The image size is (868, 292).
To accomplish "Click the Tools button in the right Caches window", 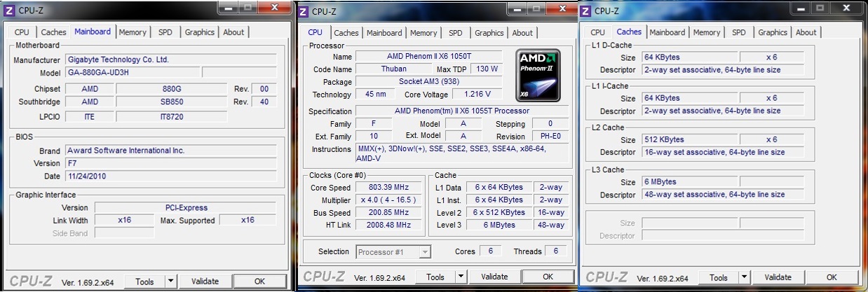I will coord(719,277).
